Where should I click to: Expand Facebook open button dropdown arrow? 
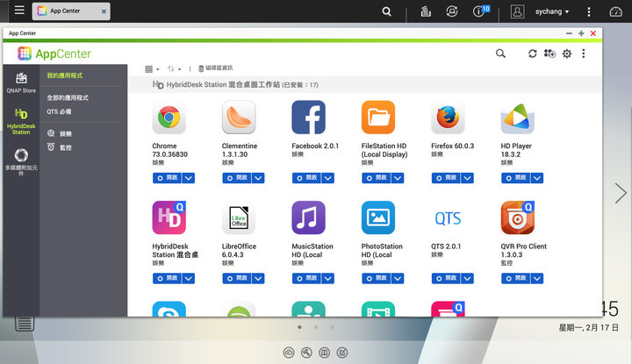tap(328, 178)
